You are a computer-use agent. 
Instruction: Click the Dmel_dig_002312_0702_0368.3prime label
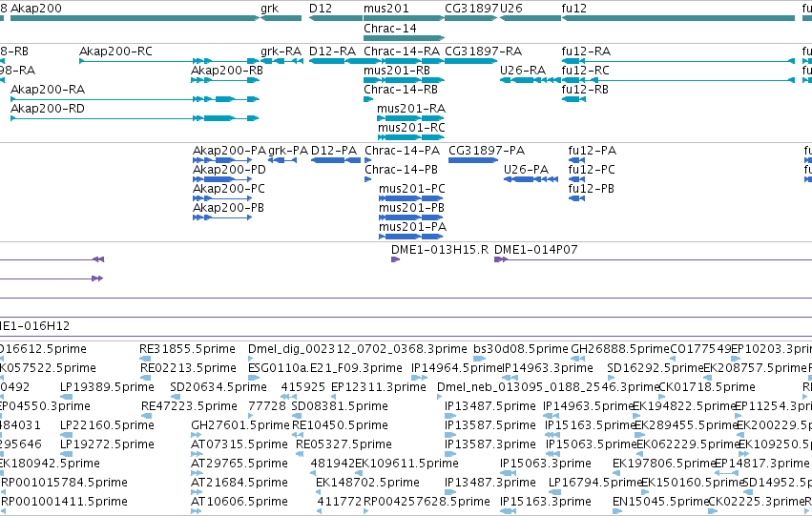(357, 349)
